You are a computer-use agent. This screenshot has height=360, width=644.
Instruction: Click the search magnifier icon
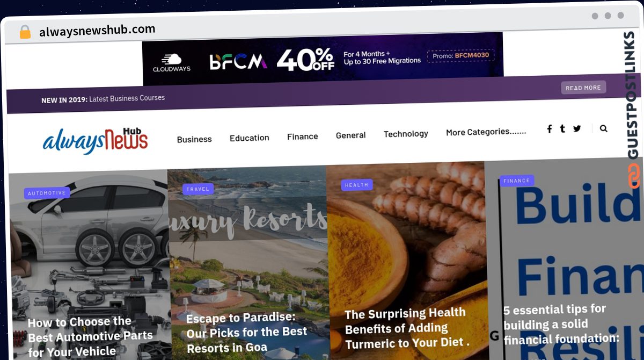point(604,128)
